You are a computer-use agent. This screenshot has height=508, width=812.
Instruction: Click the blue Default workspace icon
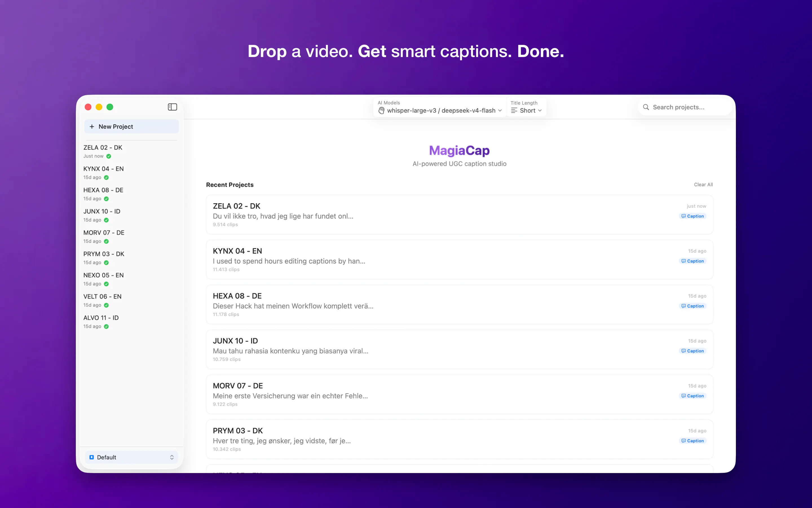click(x=92, y=457)
